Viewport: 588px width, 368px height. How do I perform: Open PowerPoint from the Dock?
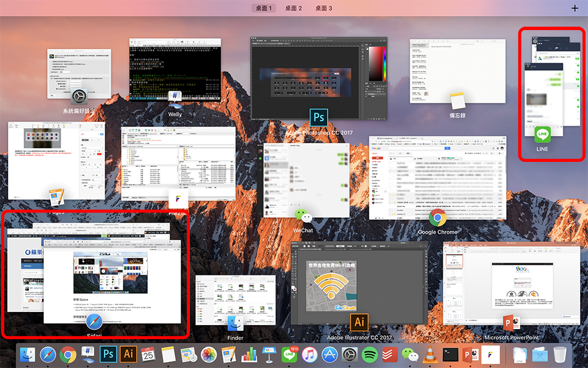(470, 354)
